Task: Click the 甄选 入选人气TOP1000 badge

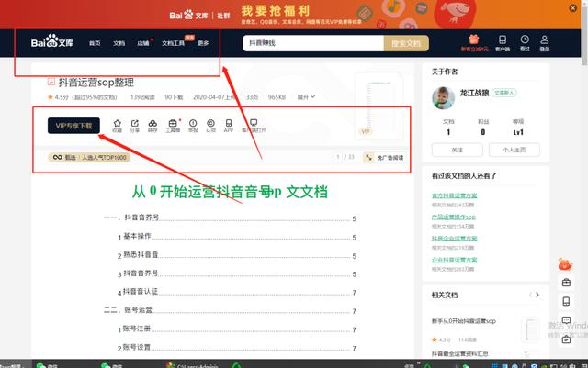Action: click(89, 158)
